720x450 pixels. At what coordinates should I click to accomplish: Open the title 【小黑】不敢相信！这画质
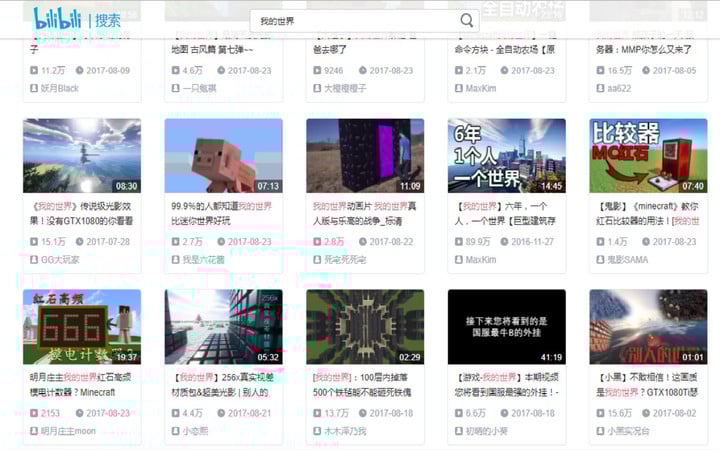(647, 385)
